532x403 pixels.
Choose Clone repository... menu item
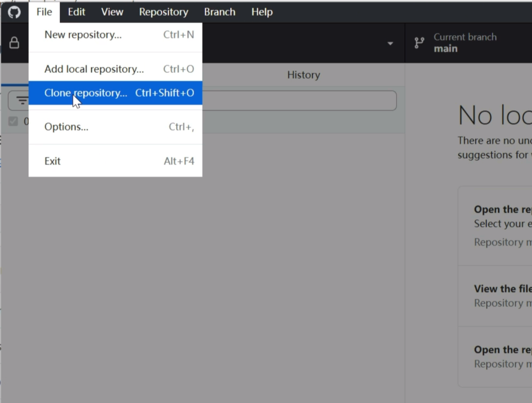(115, 93)
